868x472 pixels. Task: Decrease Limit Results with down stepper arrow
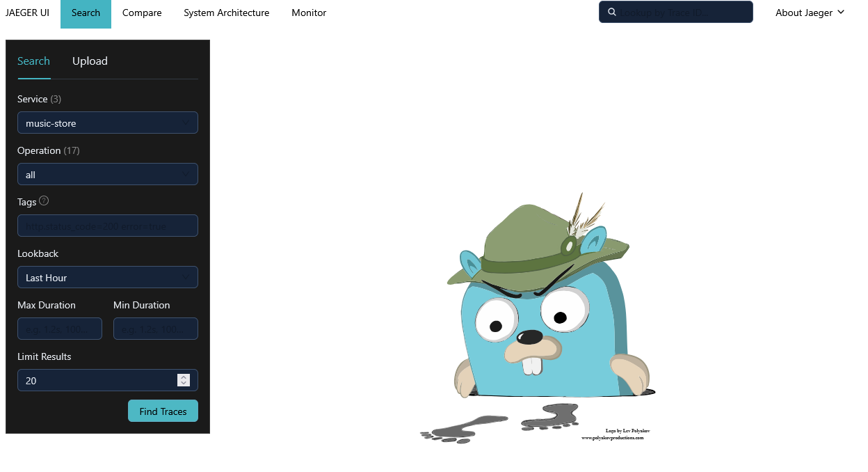(184, 384)
